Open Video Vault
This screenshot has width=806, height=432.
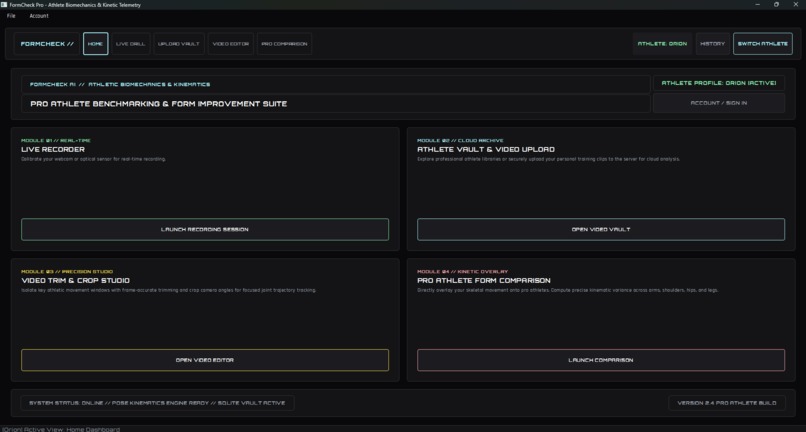coord(601,229)
